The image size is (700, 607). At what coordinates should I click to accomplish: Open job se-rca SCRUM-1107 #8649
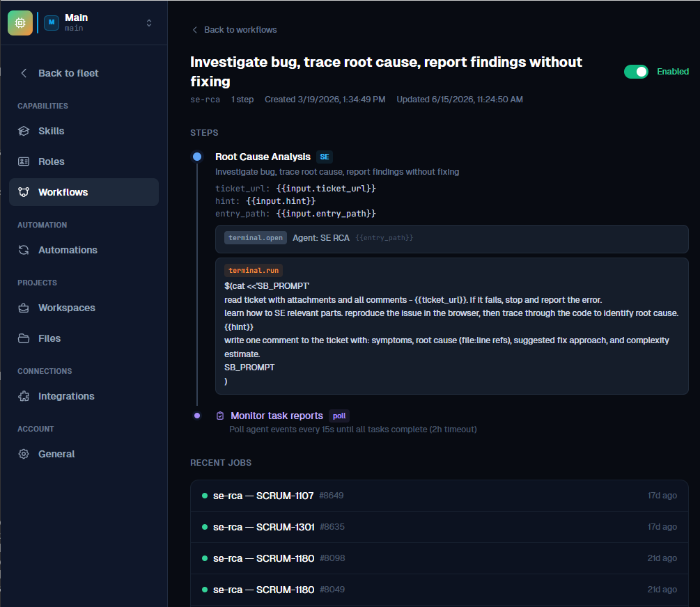pyautogui.click(x=440, y=496)
